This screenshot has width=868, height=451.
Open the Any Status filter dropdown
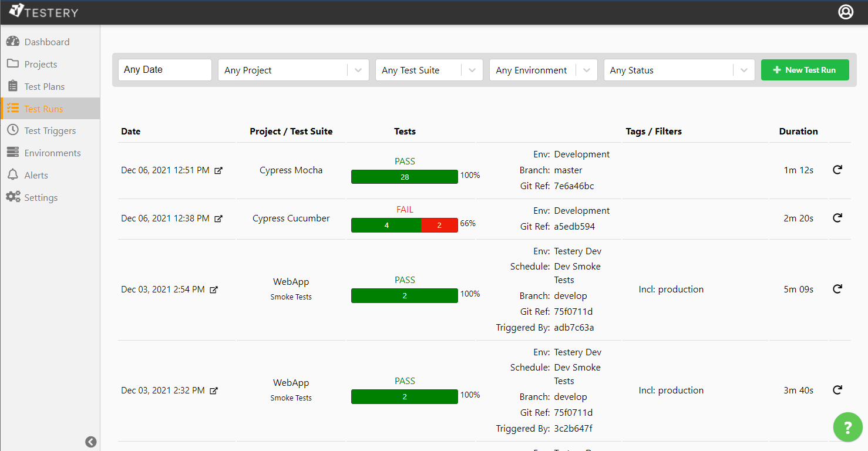tap(743, 70)
